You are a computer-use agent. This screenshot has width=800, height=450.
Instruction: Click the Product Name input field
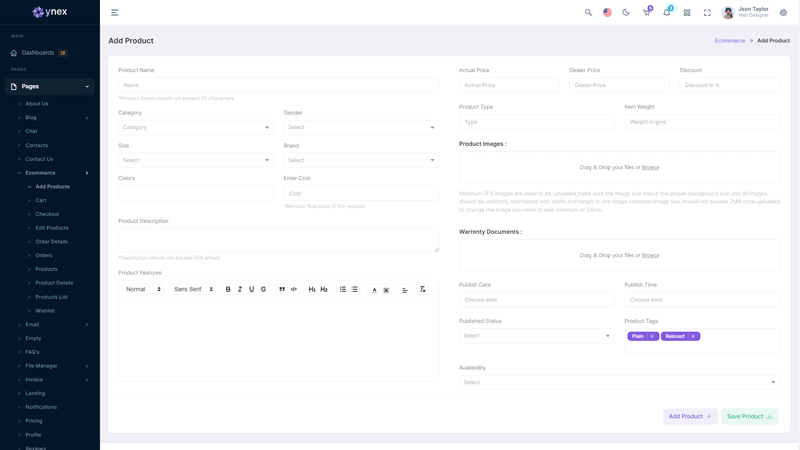(x=278, y=85)
